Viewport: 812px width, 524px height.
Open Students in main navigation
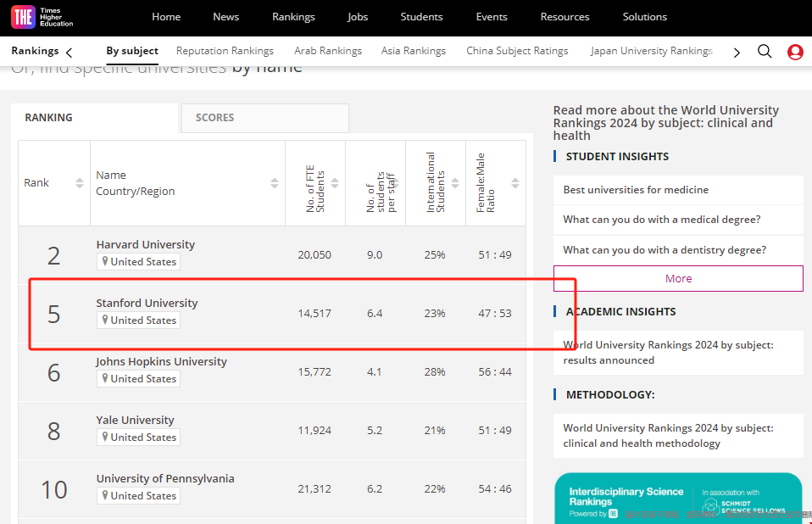tap(421, 17)
